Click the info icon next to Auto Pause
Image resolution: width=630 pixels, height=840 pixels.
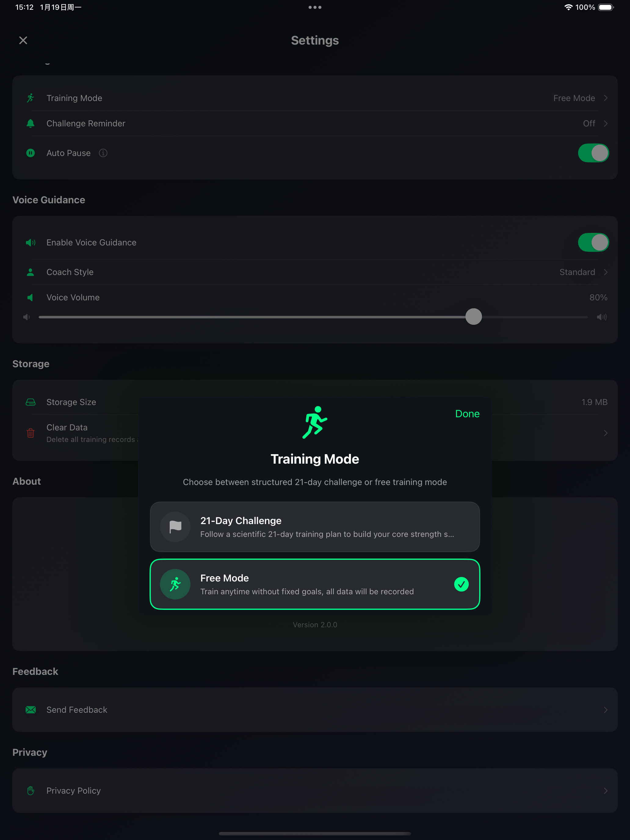[103, 153]
